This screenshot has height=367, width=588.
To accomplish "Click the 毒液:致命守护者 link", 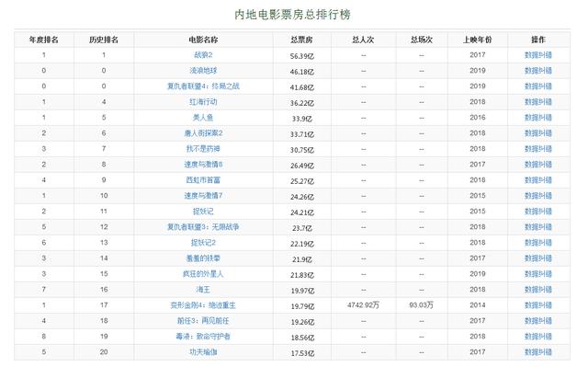I will [203, 337].
